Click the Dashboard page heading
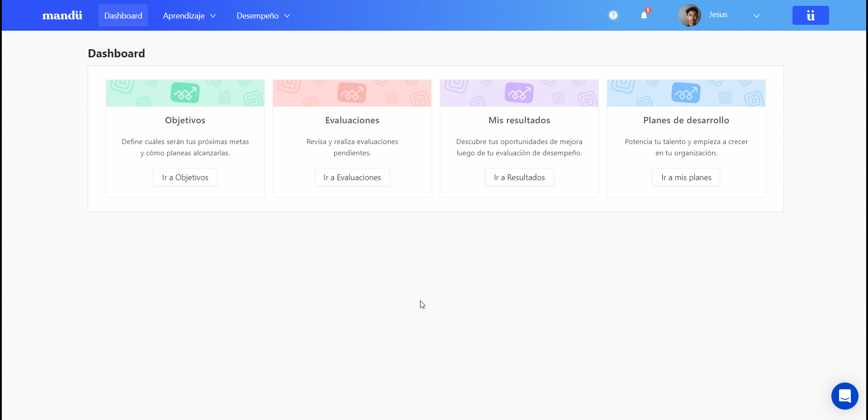This screenshot has width=868, height=420. point(117,53)
